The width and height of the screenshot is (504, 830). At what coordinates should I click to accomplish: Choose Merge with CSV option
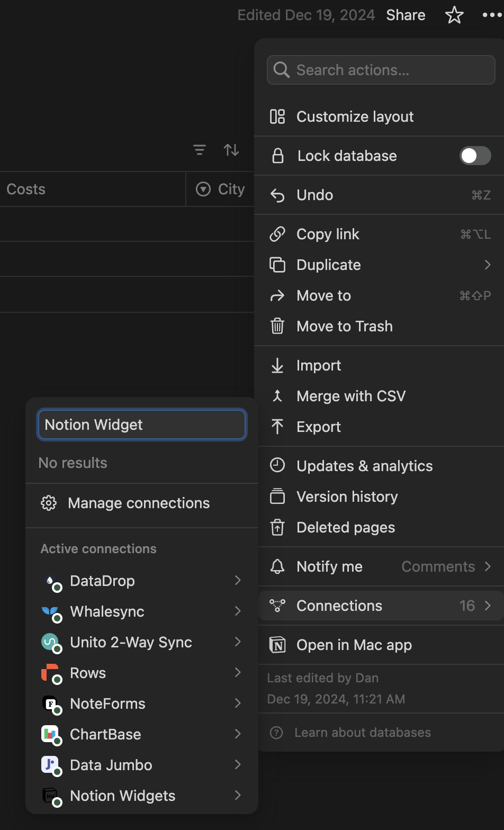(x=350, y=396)
